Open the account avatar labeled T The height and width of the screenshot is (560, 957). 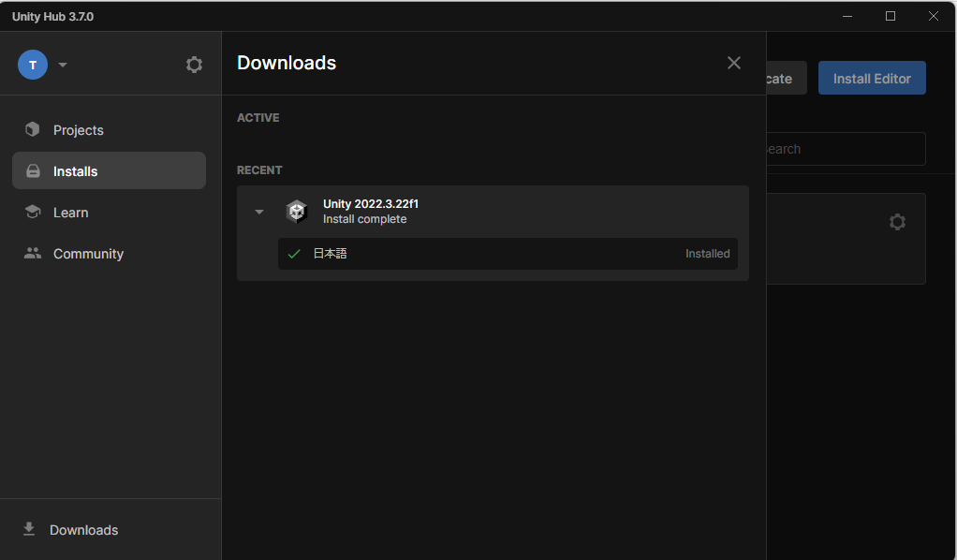click(x=33, y=65)
